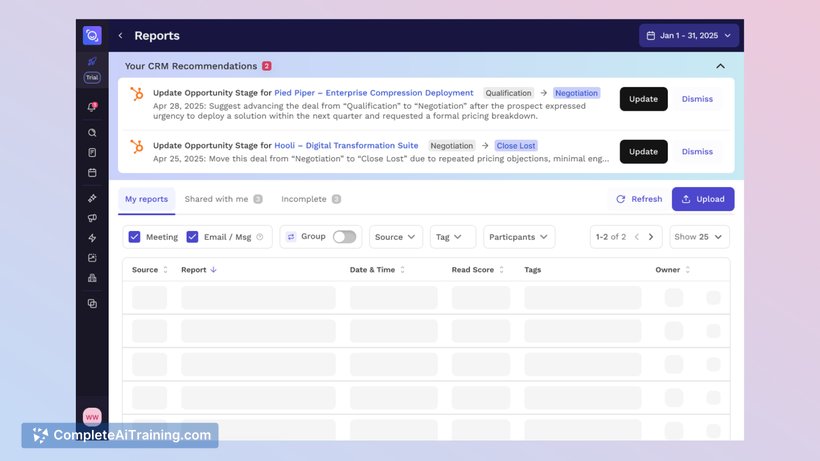Click the sparkle AI icon in sidebar
The height and width of the screenshot is (461, 820).
pyautogui.click(x=92, y=198)
